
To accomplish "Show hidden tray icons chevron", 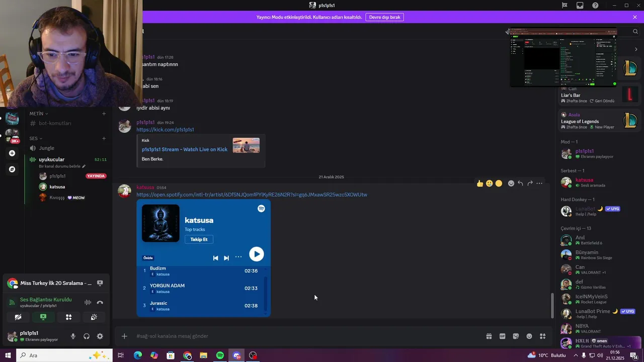I will coord(576,355).
